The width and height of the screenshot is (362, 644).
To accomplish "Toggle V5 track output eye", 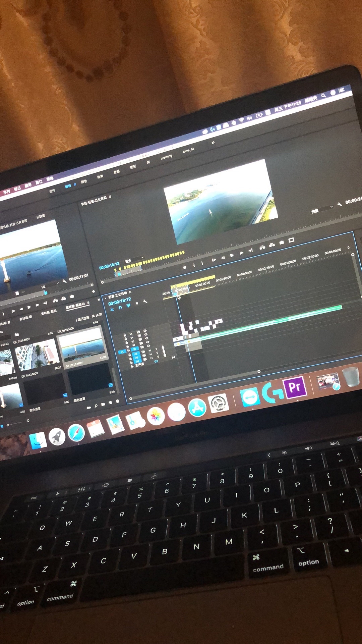I will (145, 330).
